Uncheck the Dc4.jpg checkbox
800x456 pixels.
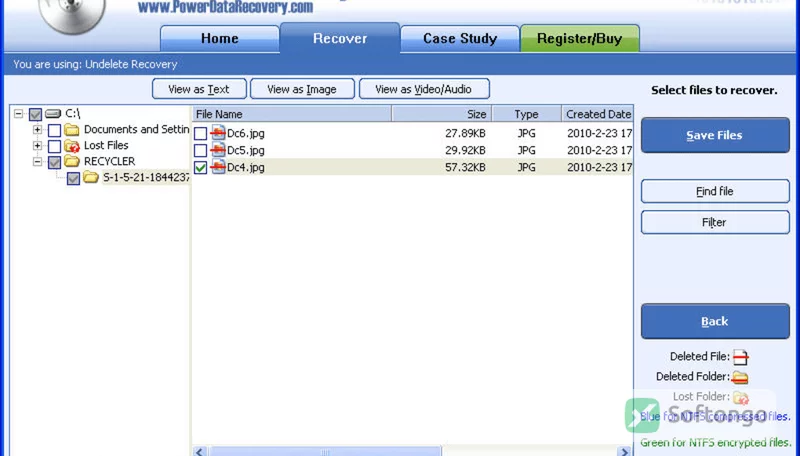pos(201,167)
